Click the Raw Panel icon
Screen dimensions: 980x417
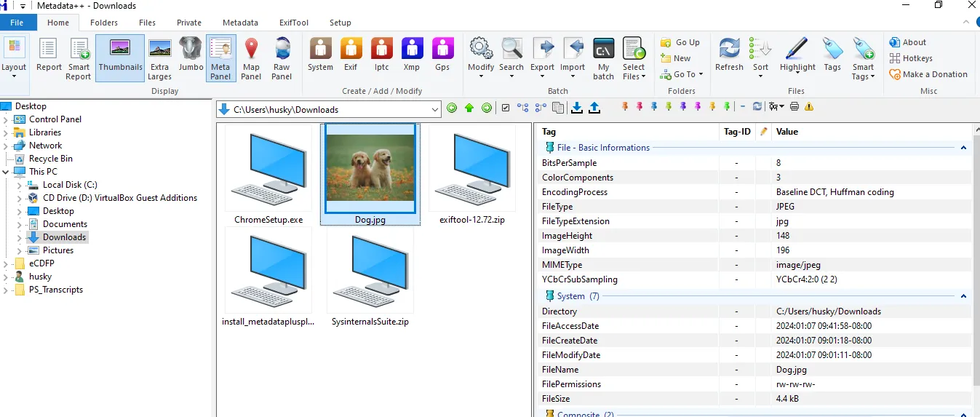click(282, 58)
